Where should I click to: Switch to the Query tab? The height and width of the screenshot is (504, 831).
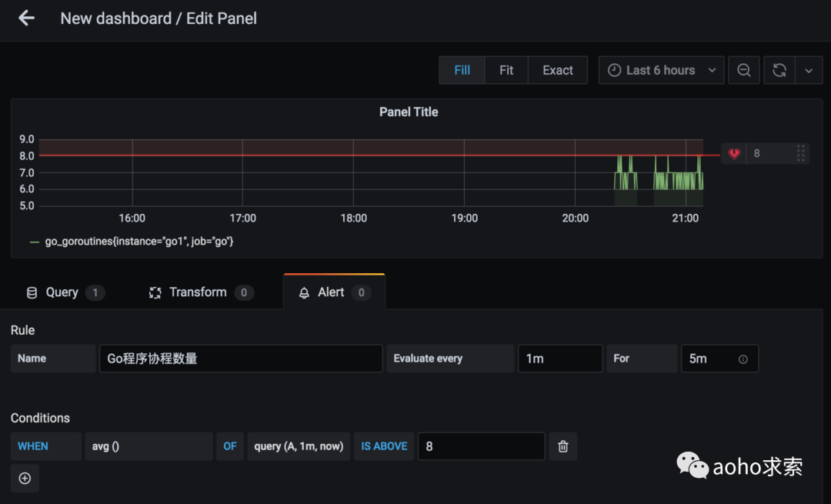62,292
